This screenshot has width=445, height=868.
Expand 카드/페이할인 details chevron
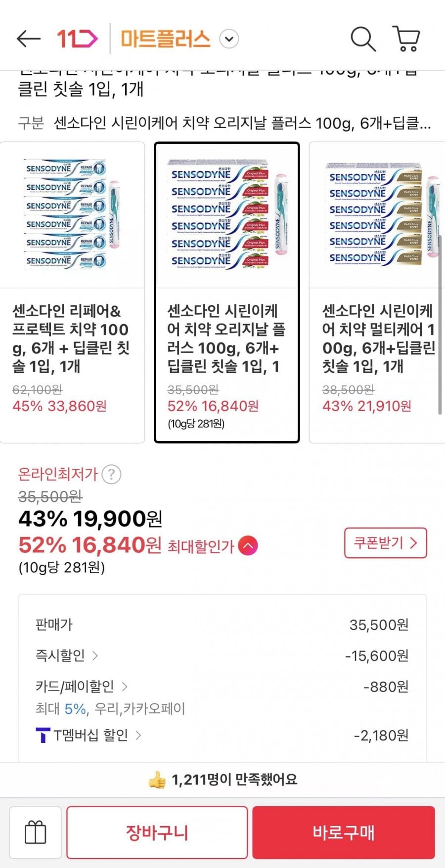(x=124, y=686)
